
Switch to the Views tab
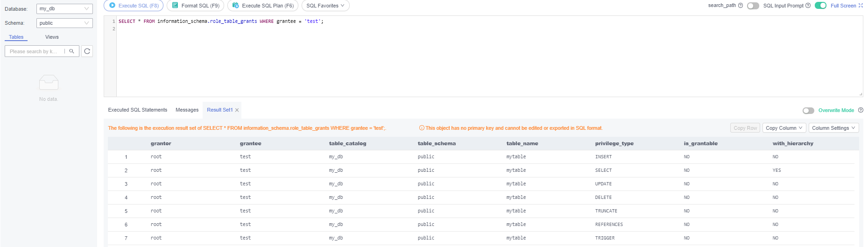[x=52, y=37]
